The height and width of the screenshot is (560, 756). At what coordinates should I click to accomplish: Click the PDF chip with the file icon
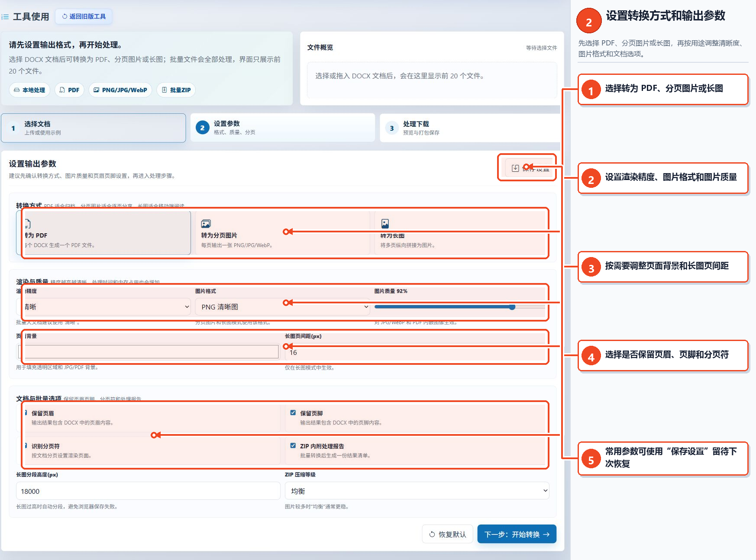69,90
